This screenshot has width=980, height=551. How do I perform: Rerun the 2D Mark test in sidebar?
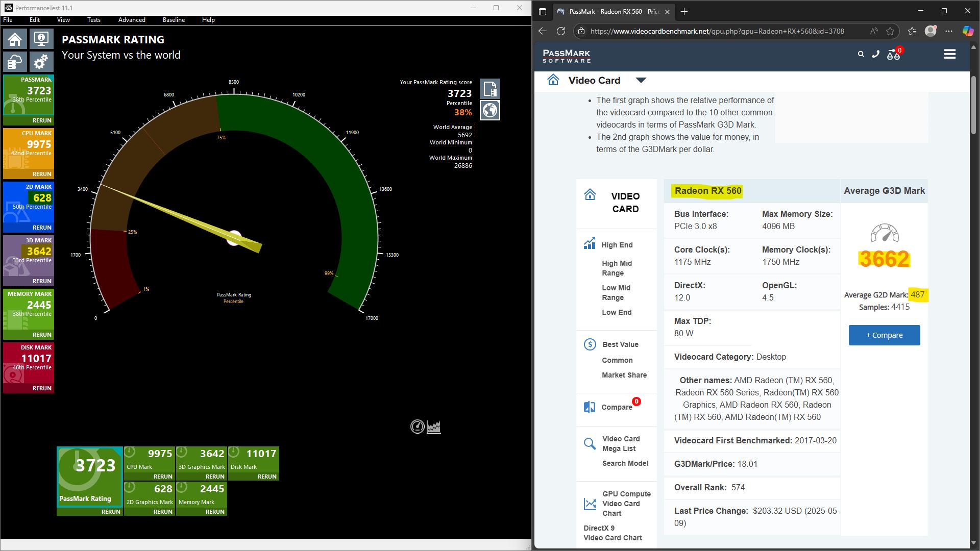click(42, 228)
